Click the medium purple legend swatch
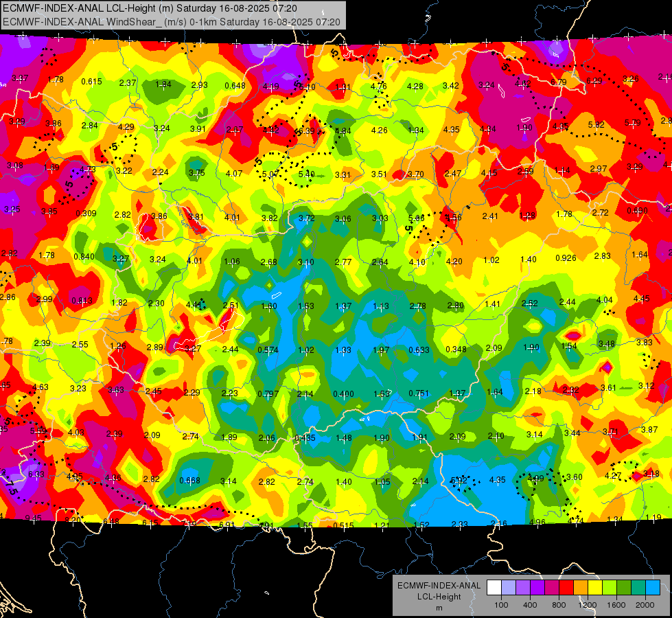Screen dimensions: 672x618 pos(523,588)
